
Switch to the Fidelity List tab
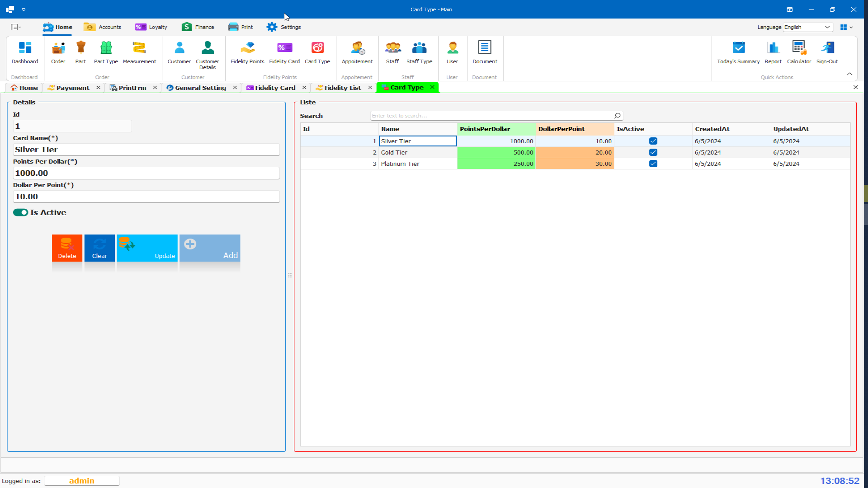(x=342, y=87)
